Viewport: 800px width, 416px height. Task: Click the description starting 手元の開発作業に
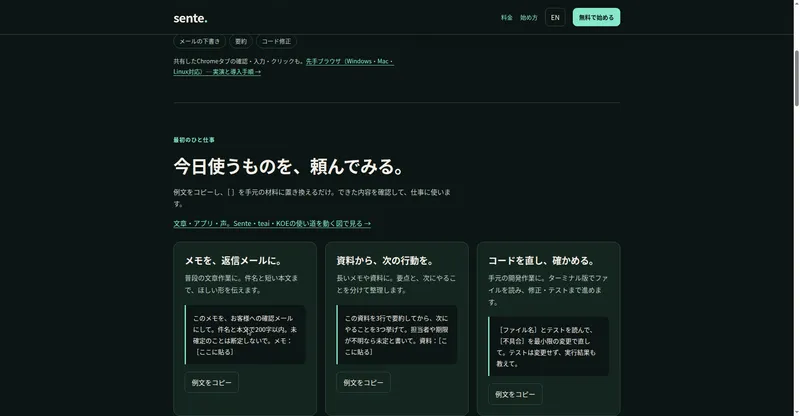pos(548,290)
